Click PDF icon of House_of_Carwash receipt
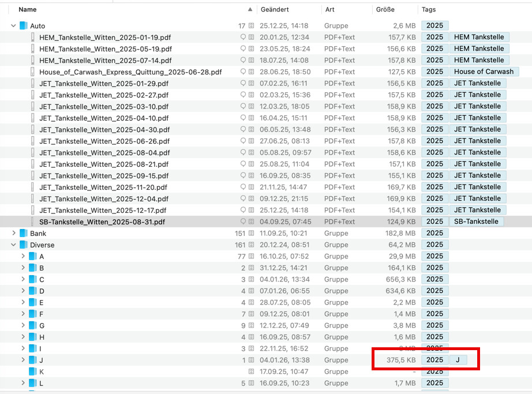This screenshot has height=394, width=532. pos(33,72)
